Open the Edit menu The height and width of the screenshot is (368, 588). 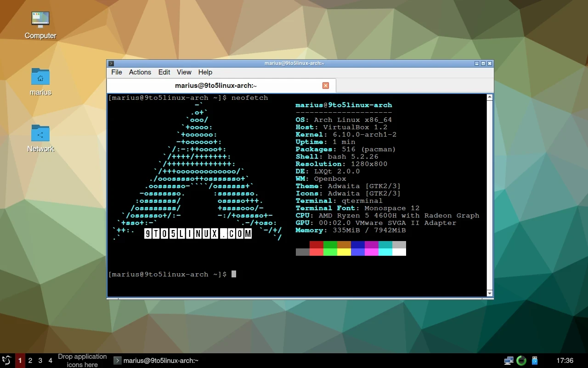[x=164, y=72]
